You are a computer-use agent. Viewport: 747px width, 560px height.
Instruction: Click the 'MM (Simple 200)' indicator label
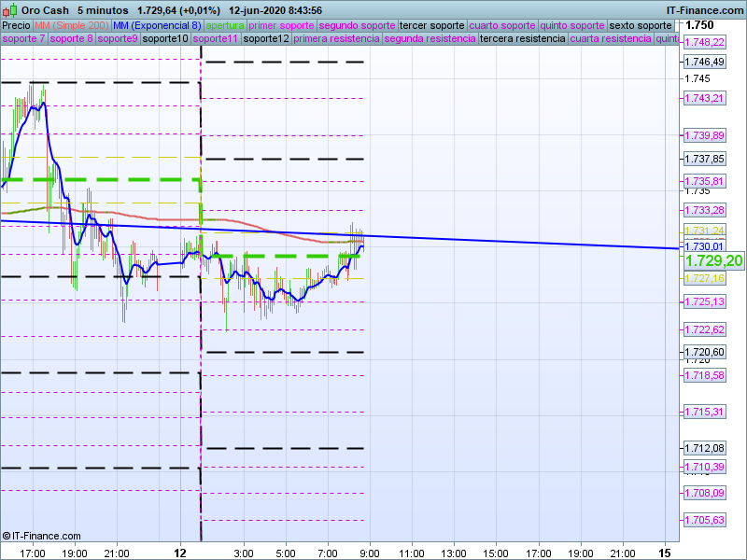(x=63, y=25)
